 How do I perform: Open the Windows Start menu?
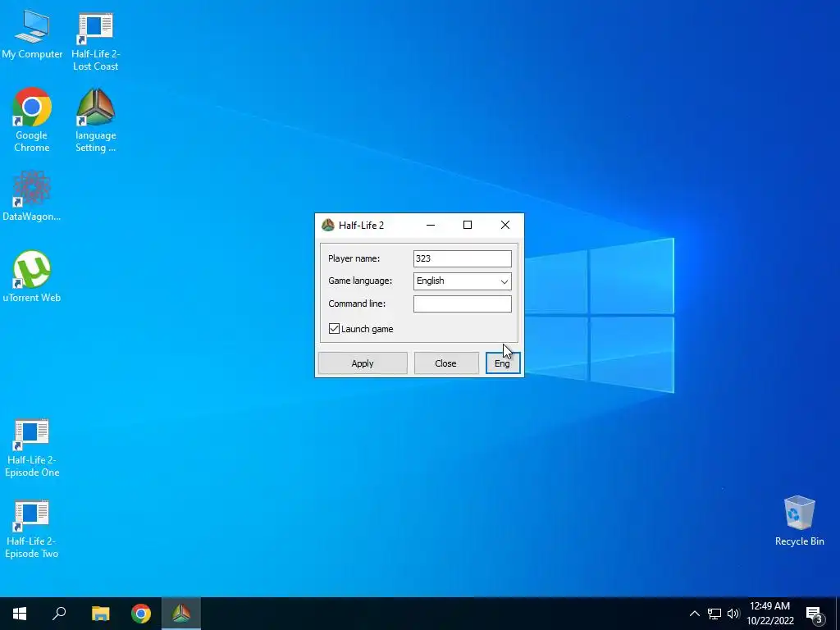pos(20,614)
